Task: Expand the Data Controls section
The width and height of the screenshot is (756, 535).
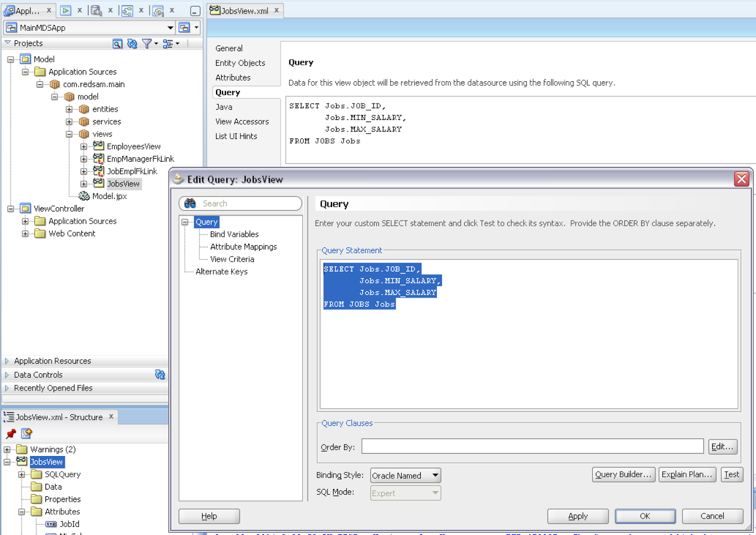Action: click(x=7, y=375)
